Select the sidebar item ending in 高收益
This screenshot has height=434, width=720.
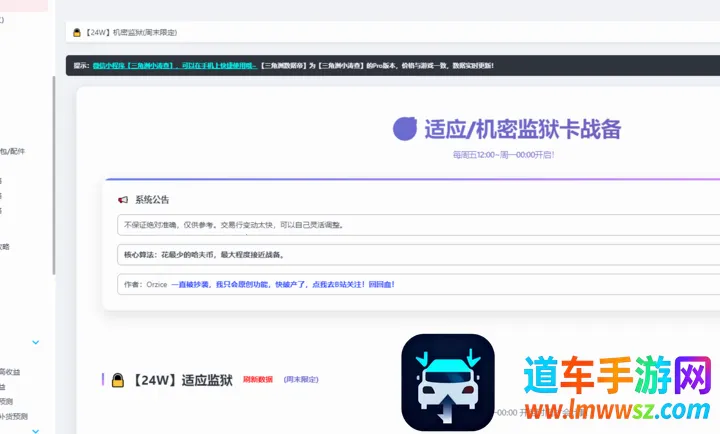(10, 372)
